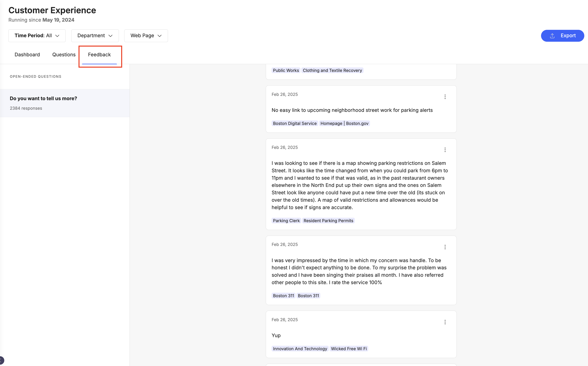The image size is (588, 366).
Task: Open the Web Page filter dropdown
Action: coord(146,36)
